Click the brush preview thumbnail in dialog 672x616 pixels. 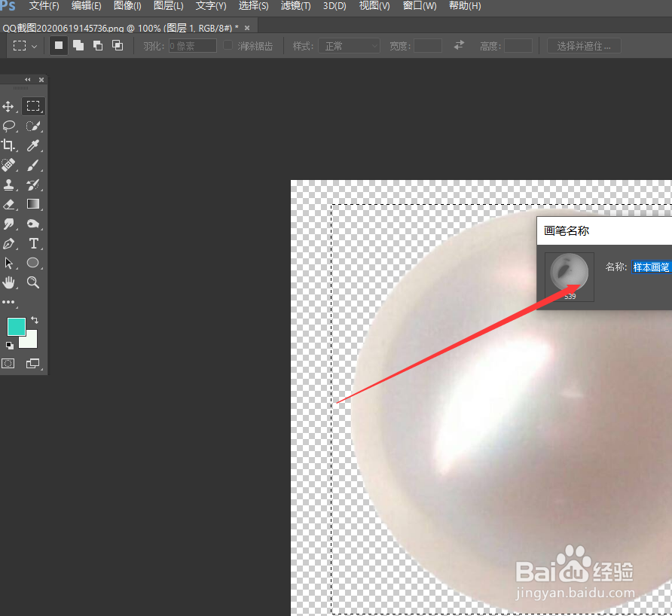tap(569, 276)
